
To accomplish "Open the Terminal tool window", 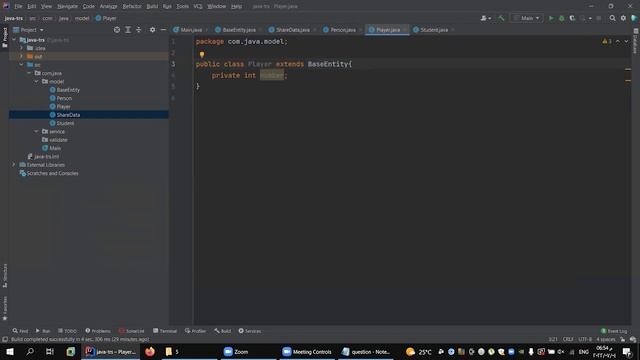I will (x=165, y=331).
